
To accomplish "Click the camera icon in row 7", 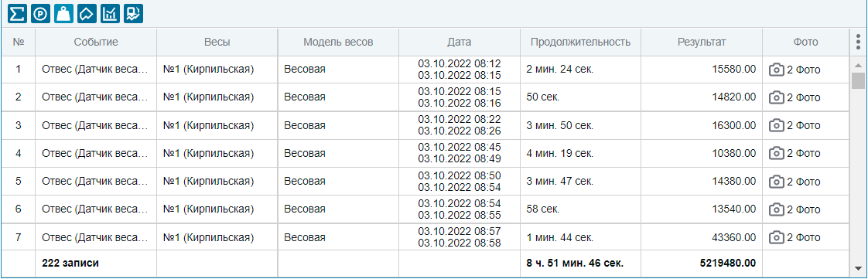I will (777, 238).
